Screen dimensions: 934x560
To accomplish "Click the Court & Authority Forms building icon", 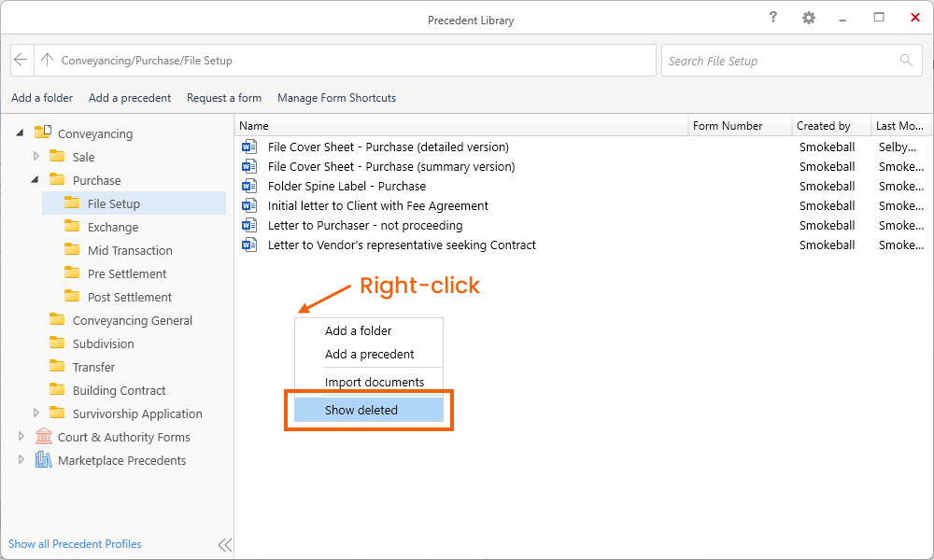I will click(x=43, y=437).
